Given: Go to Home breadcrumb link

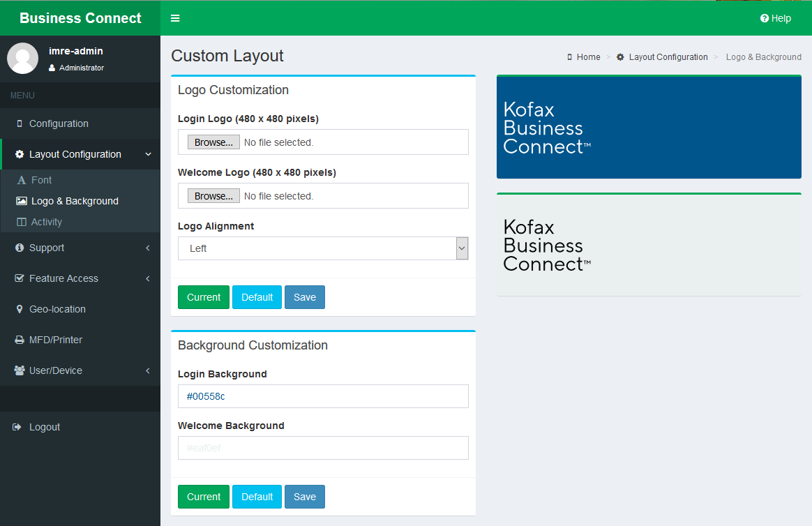Looking at the screenshot, I should click(588, 57).
